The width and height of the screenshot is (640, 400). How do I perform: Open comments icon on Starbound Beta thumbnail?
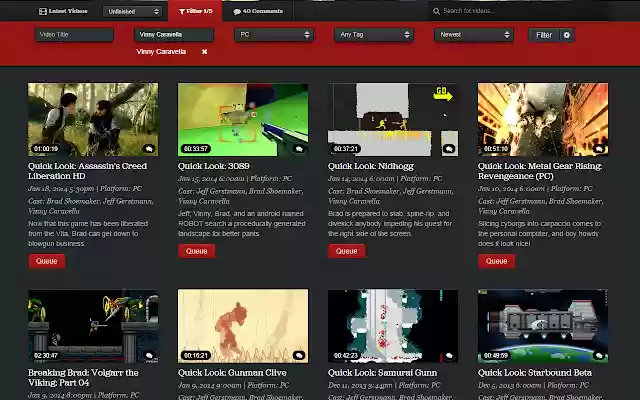[599, 356]
